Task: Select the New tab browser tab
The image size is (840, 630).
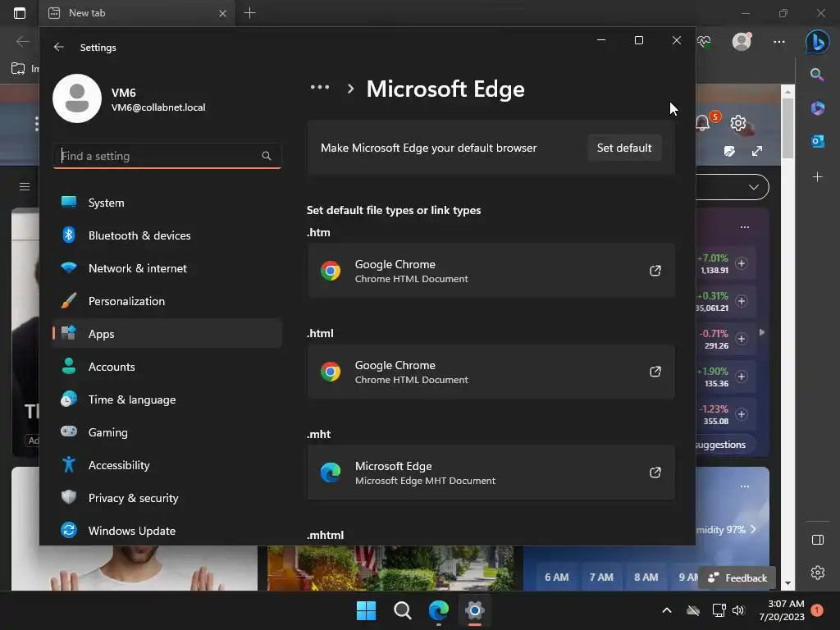Action: (x=137, y=13)
